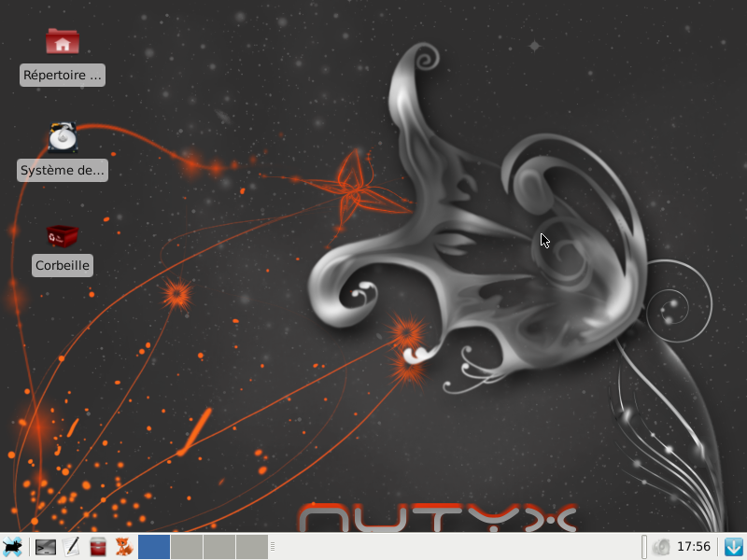The image size is (747, 560).
Task: Click the blue down-arrow action button
Action: [x=734, y=547]
